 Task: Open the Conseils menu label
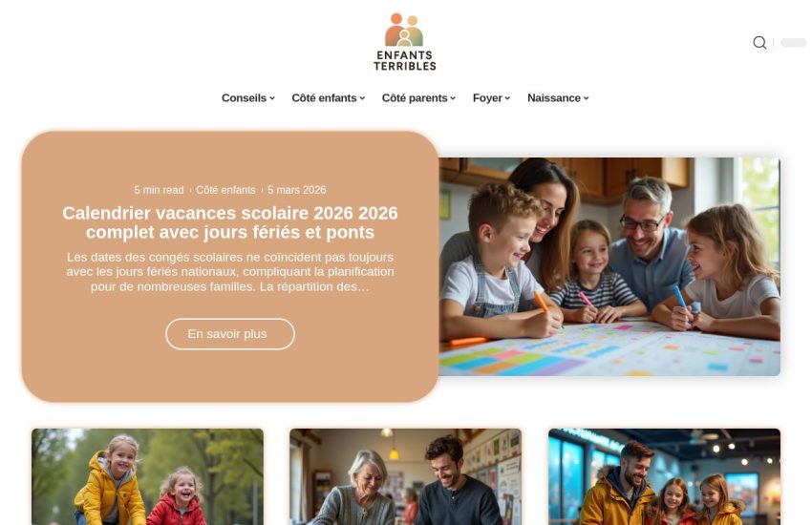(x=244, y=97)
